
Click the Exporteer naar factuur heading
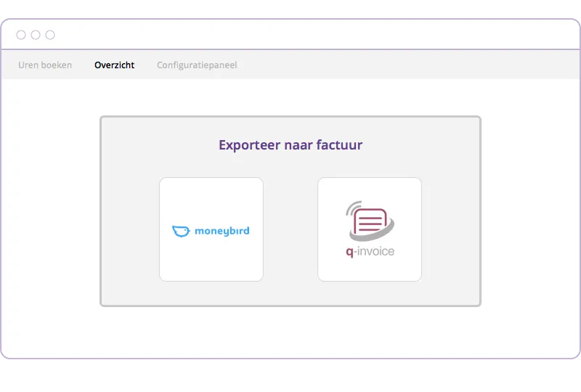290,145
